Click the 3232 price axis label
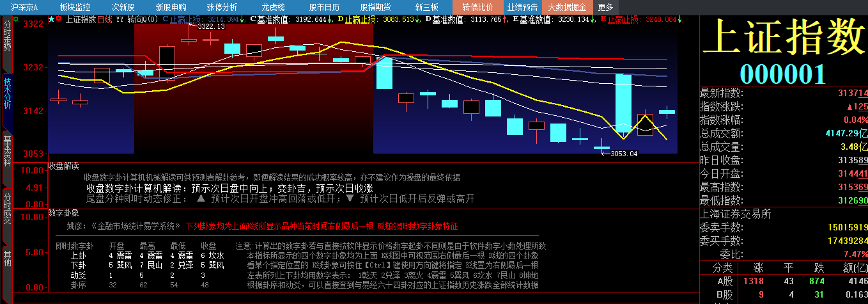Image resolution: width=868 pixels, height=304 pixels. pos(33,67)
